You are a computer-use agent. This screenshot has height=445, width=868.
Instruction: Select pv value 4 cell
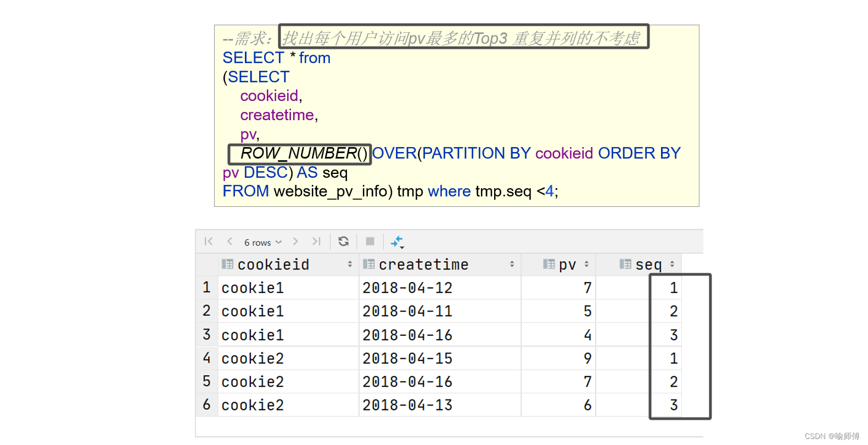click(x=558, y=335)
